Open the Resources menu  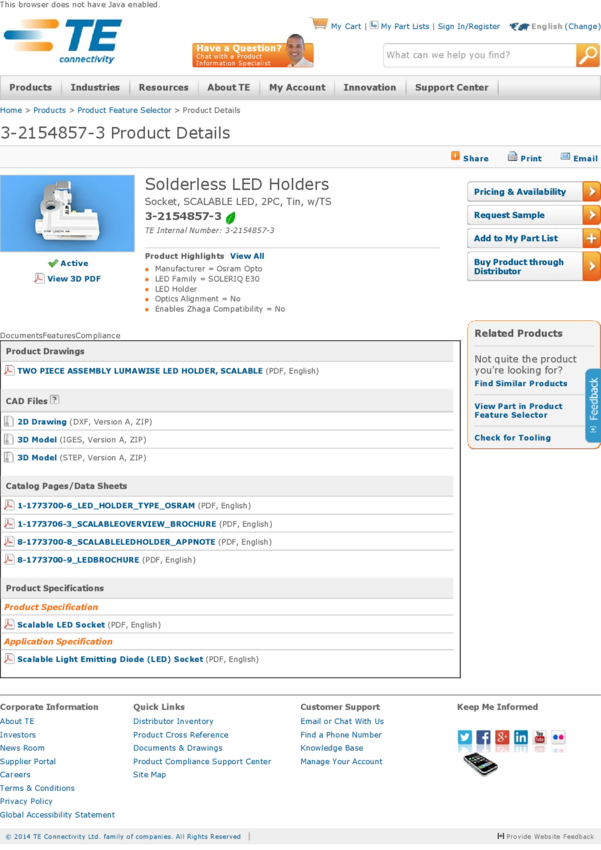(x=163, y=87)
